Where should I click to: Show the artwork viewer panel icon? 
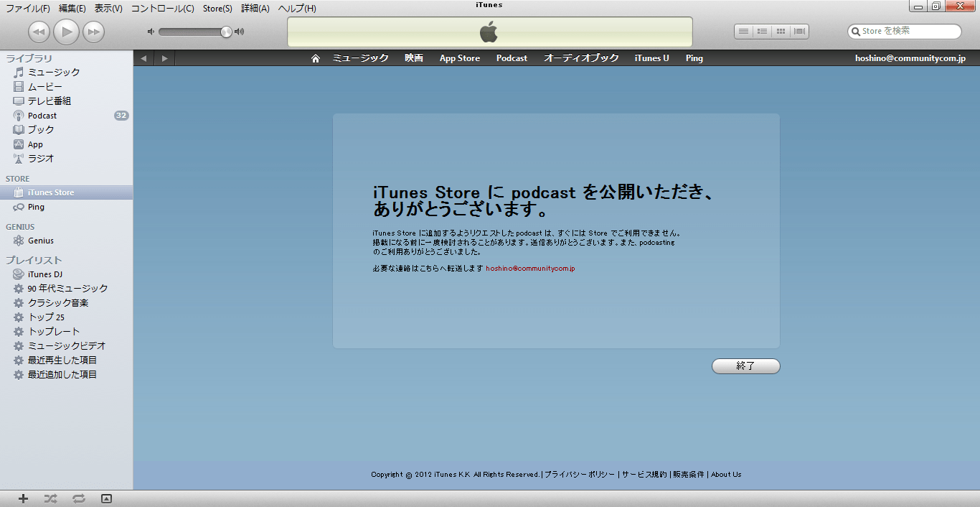point(106,498)
